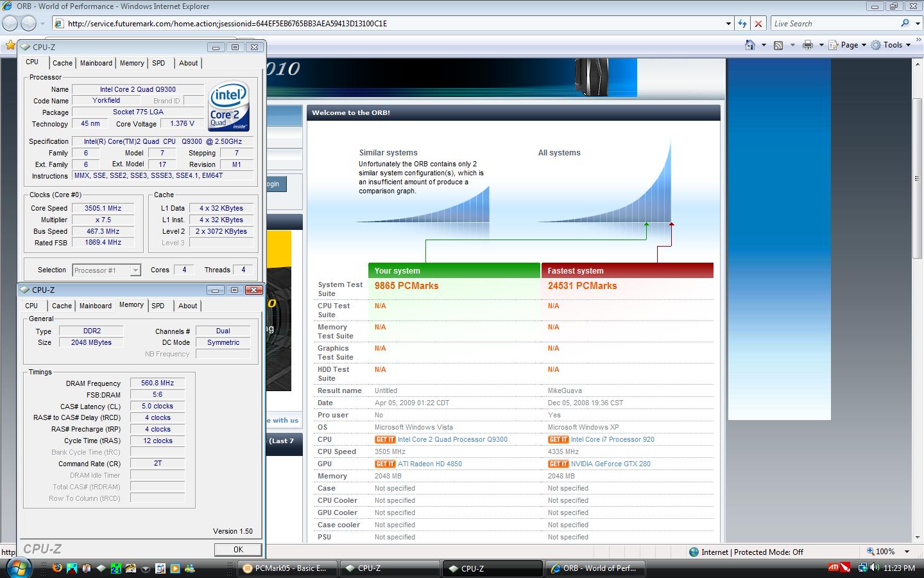Click into the Live Search input box
The image size is (924, 578).
tap(834, 23)
